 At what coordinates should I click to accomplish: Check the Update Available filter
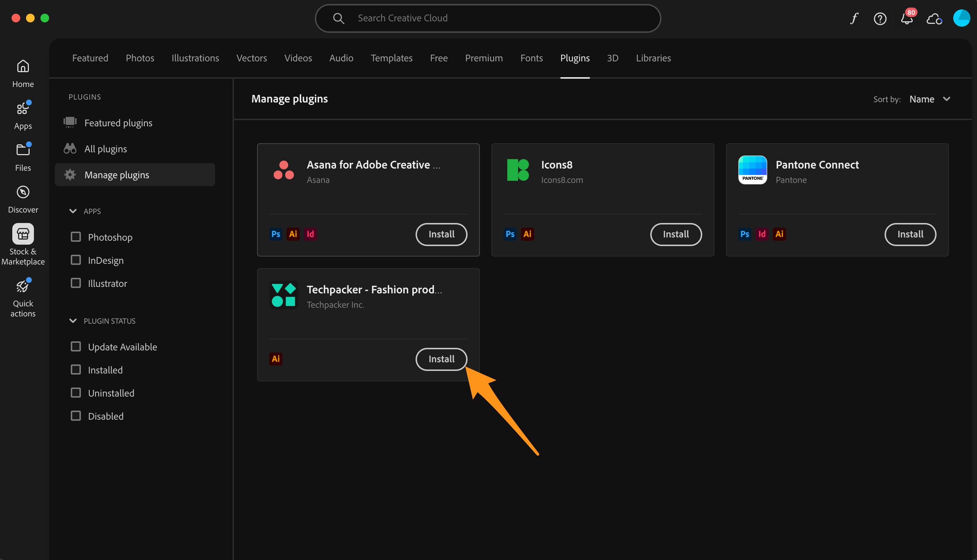76,346
